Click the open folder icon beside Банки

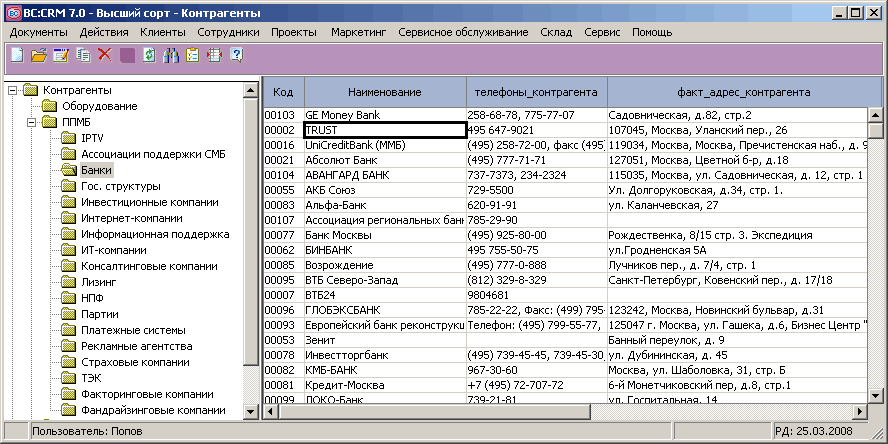pos(69,170)
